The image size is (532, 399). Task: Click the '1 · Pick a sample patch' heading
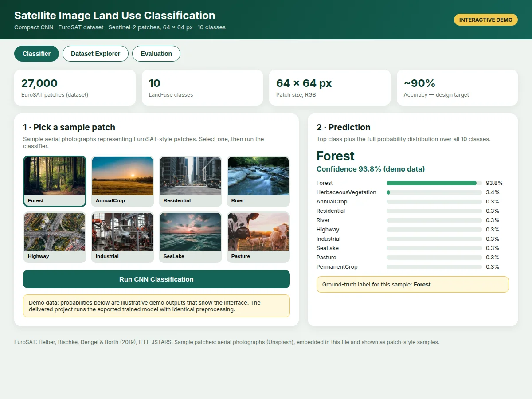69,127
